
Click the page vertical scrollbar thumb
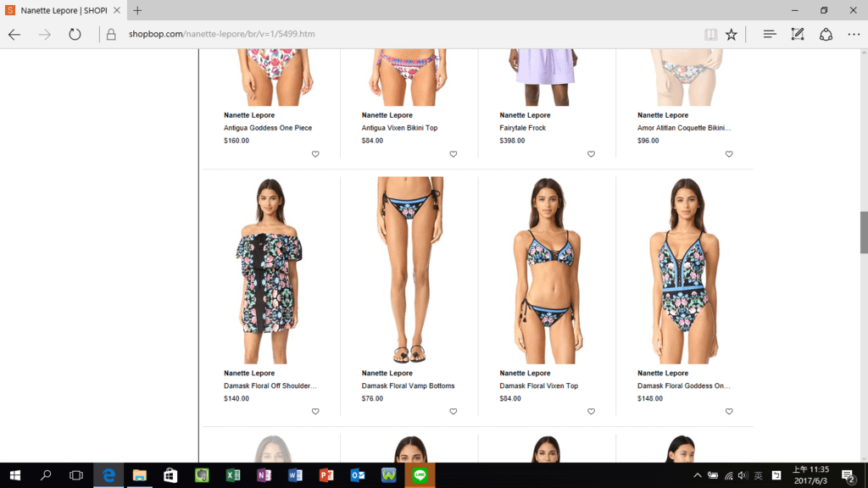click(864, 232)
